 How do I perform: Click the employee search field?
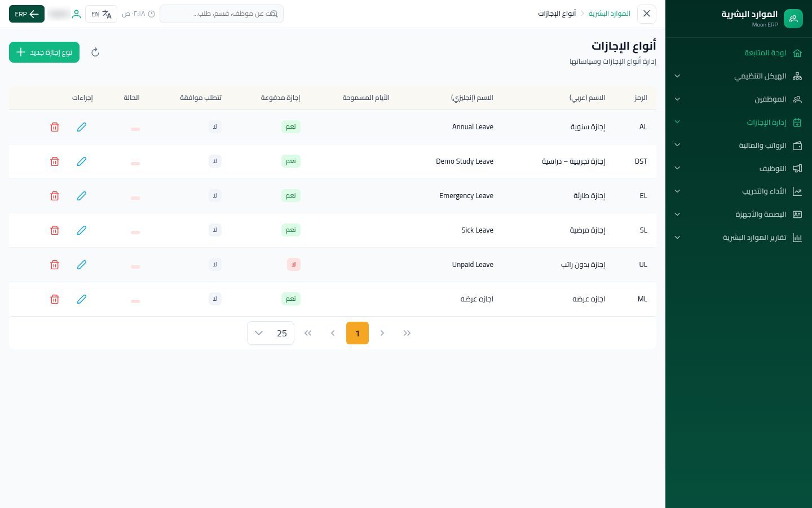coord(222,14)
